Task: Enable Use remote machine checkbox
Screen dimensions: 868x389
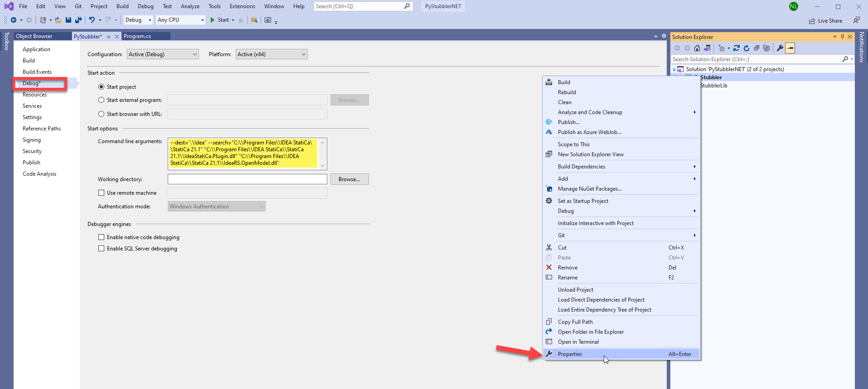Action: [102, 193]
